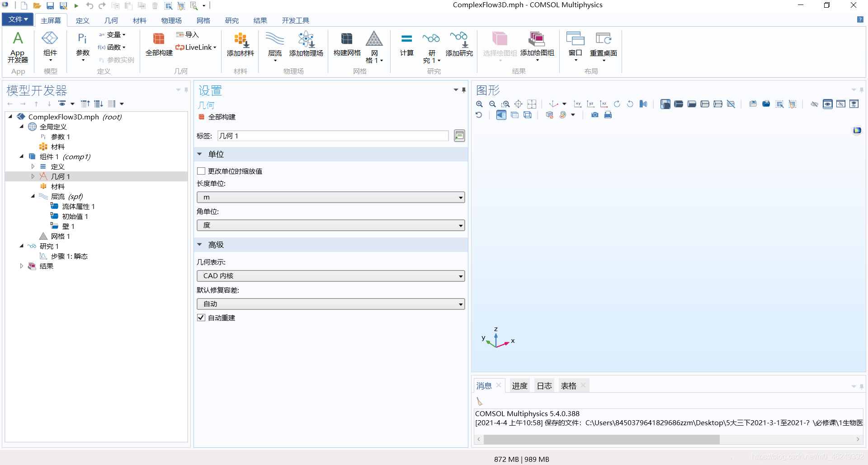This screenshot has width=868, height=465.
Task: Click the LiveLink button
Action: 196,47
